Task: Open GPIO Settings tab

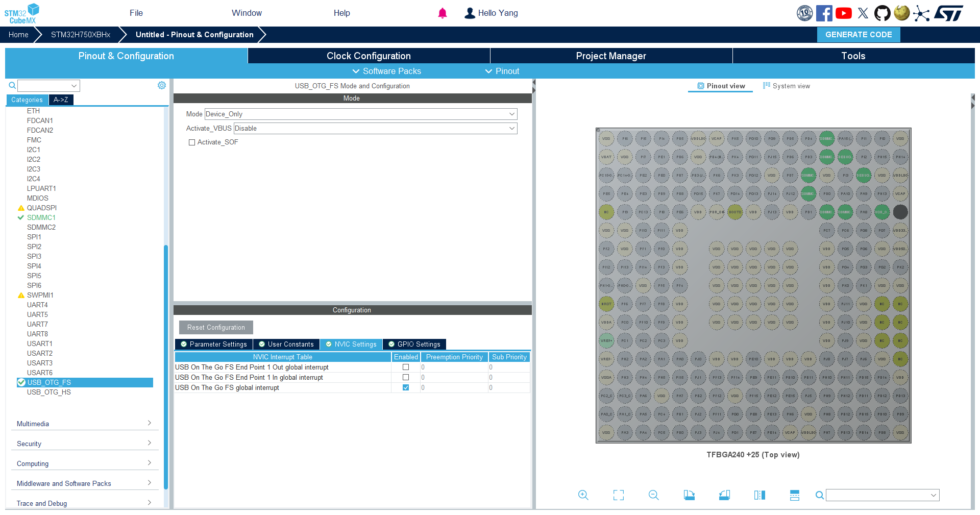Action: [x=414, y=345]
